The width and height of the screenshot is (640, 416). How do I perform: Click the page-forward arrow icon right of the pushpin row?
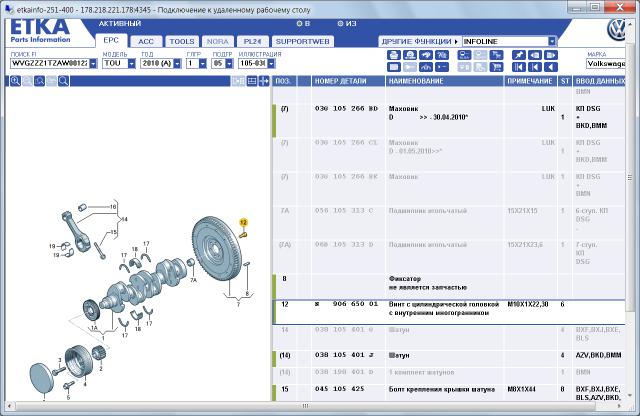pos(551,55)
